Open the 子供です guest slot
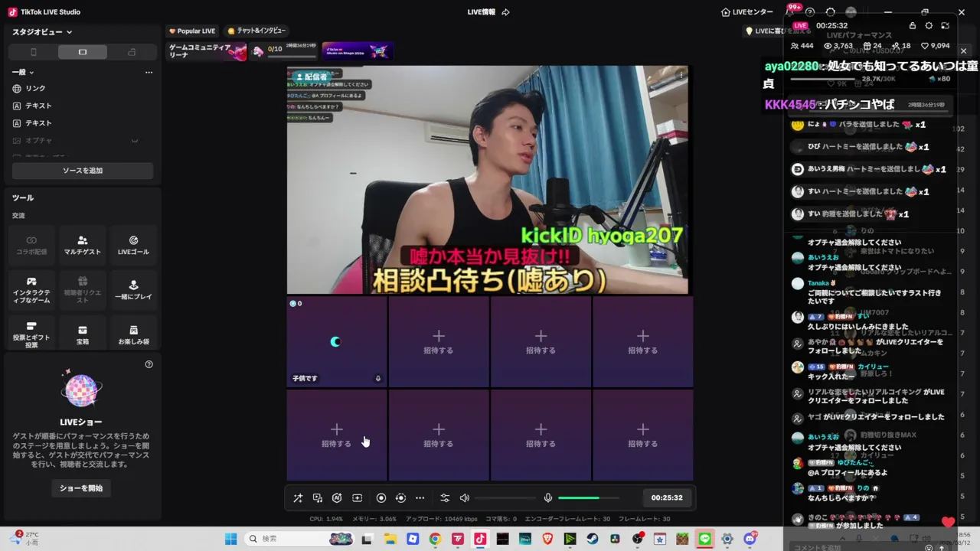Screen dimensions: 980x551 coord(337,341)
